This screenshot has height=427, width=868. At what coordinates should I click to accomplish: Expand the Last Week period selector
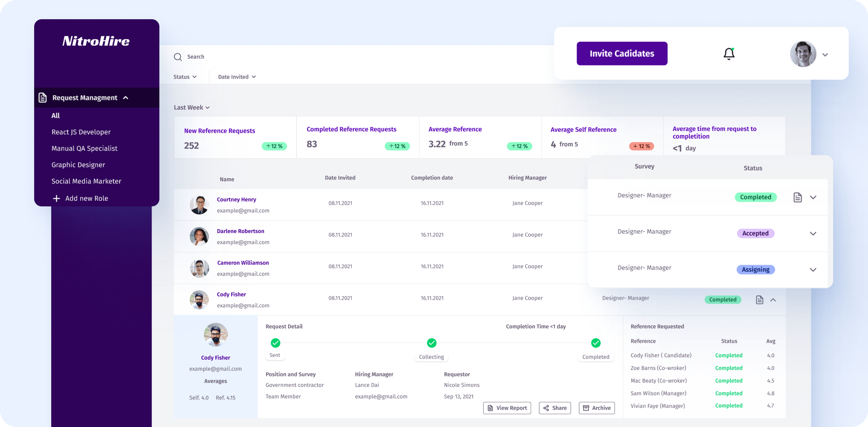point(191,107)
